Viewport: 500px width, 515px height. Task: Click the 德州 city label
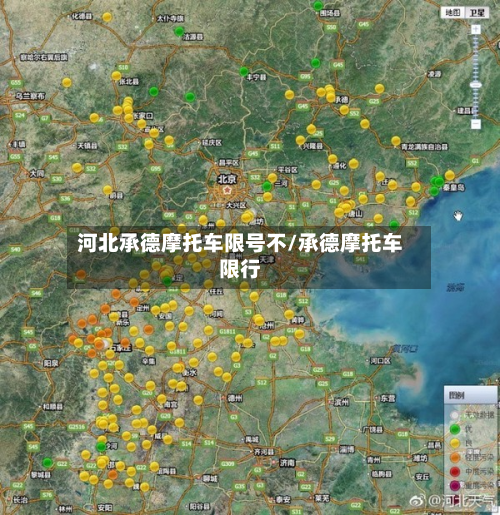(235, 398)
